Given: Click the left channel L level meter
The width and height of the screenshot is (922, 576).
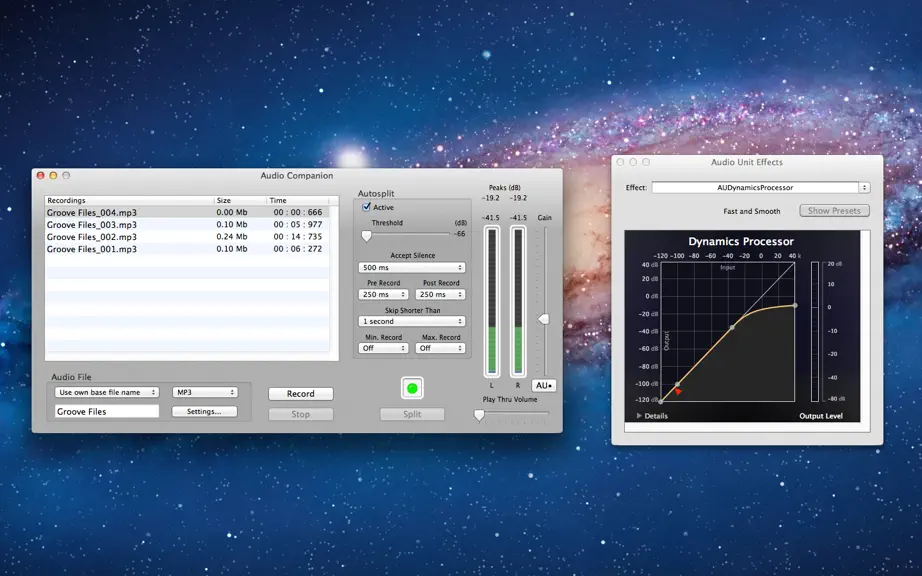Looking at the screenshot, I should pos(492,302).
